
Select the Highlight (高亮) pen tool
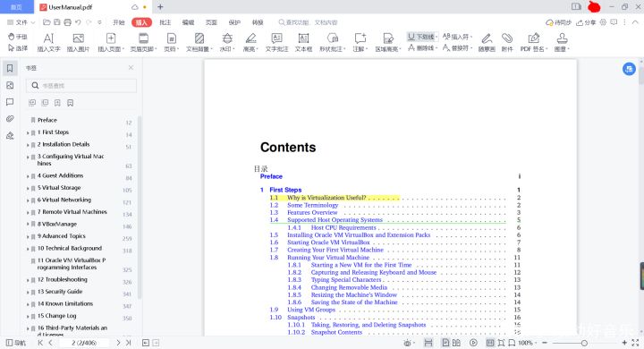tap(250, 42)
